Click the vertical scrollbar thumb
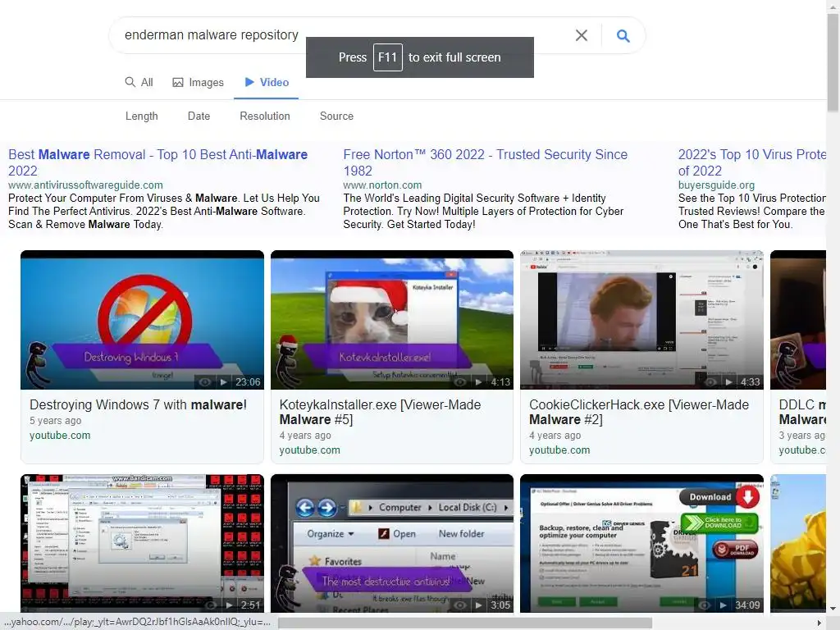Image resolution: width=840 pixels, height=630 pixels. (833, 62)
